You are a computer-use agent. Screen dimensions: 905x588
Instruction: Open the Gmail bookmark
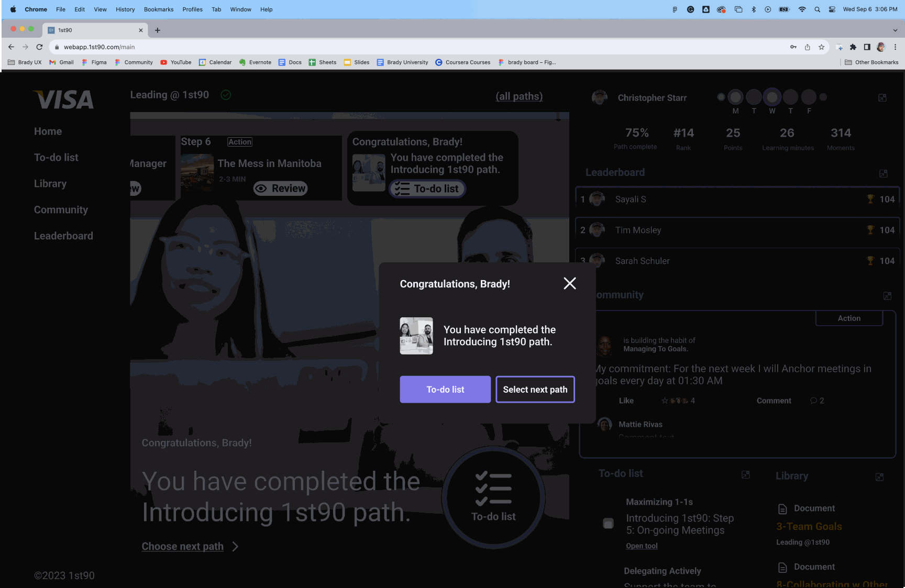[61, 62]
